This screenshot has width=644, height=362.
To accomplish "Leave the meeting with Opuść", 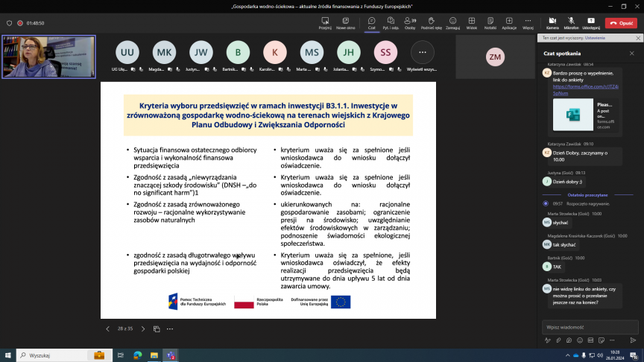I will [621, 23].
